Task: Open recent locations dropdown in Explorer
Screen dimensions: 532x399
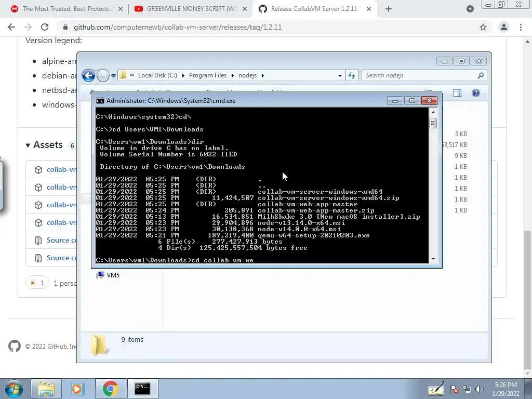Action: (113, 76)
